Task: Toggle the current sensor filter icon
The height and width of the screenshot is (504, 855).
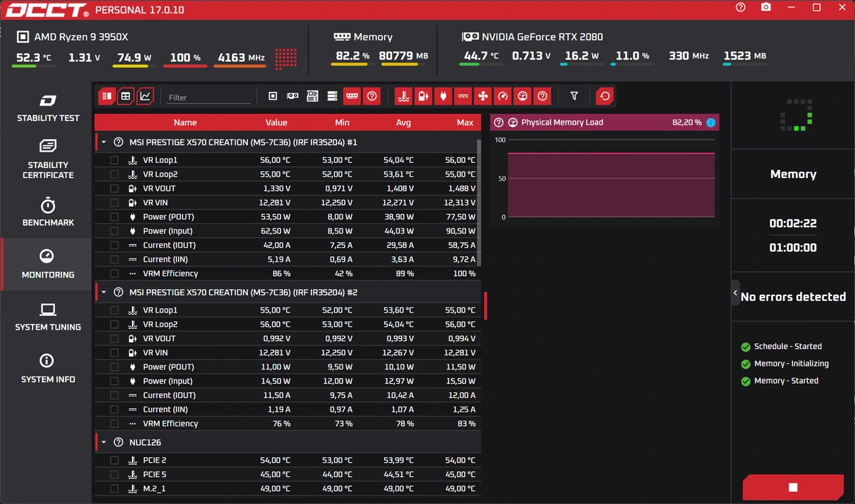Action: point(463,96)
